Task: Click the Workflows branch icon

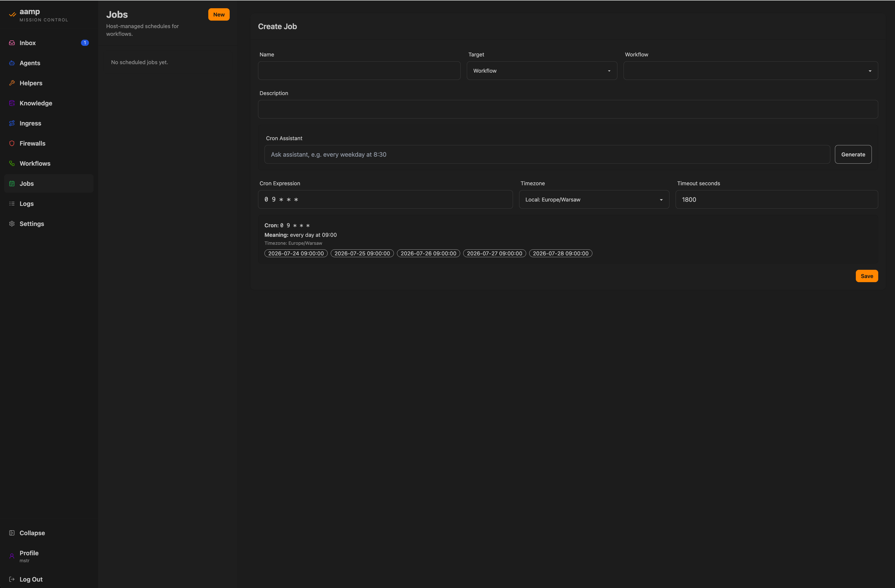Action: [x=12, y=164]
